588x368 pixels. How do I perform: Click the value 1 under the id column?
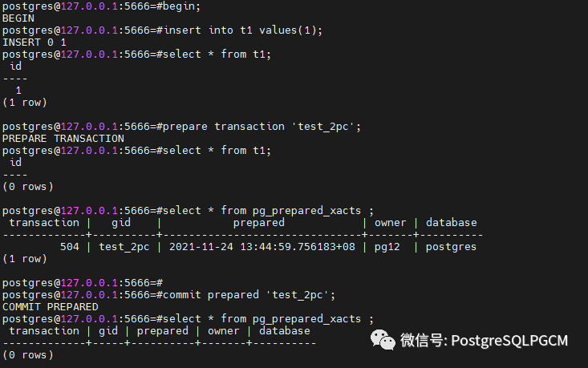click(x=18, y=91)
